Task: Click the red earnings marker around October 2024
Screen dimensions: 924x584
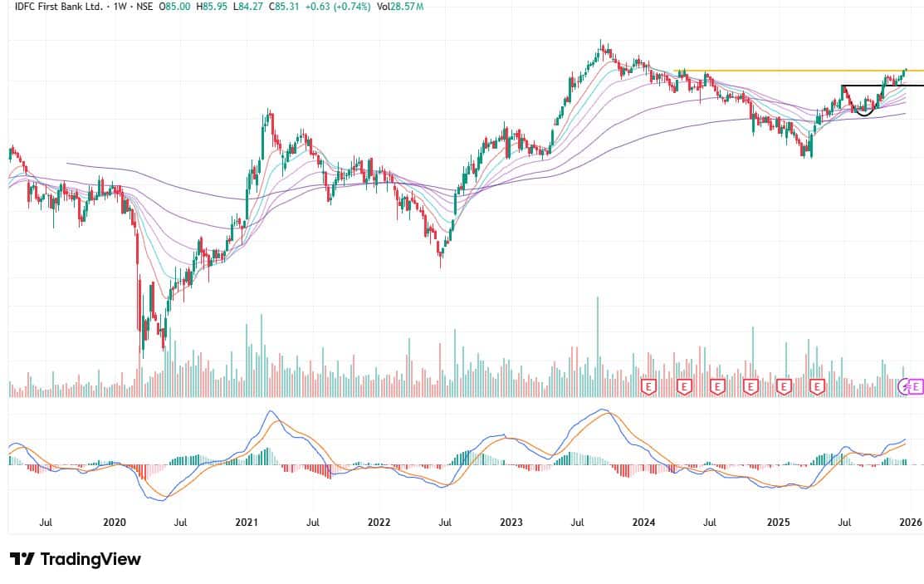Action: 750,387
